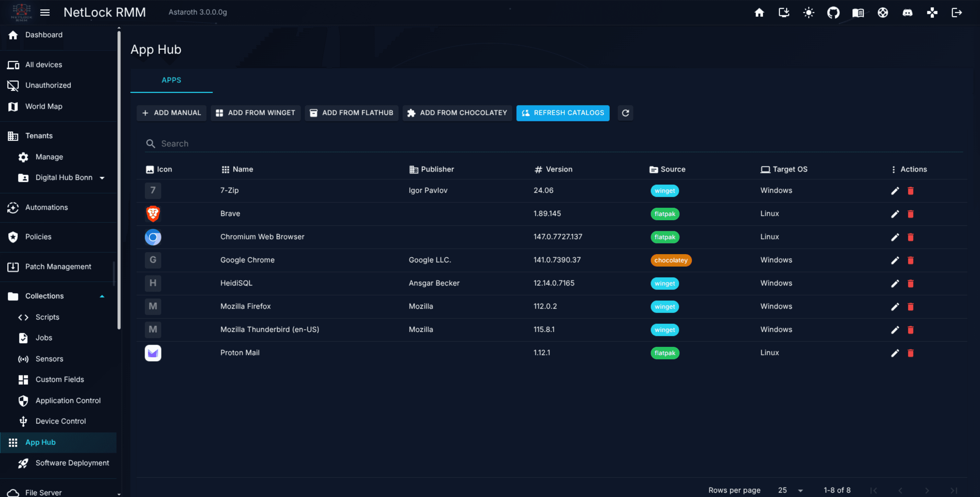Open Application Control page
980x497 pixels.
pos(58,400)
